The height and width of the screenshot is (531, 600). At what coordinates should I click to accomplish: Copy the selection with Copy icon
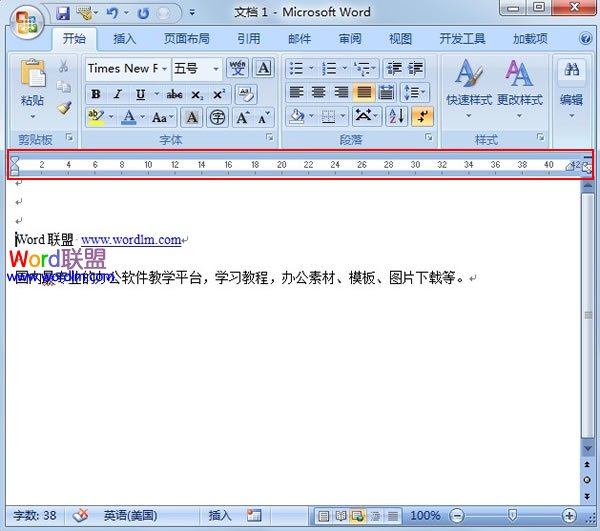pos(64,87)
